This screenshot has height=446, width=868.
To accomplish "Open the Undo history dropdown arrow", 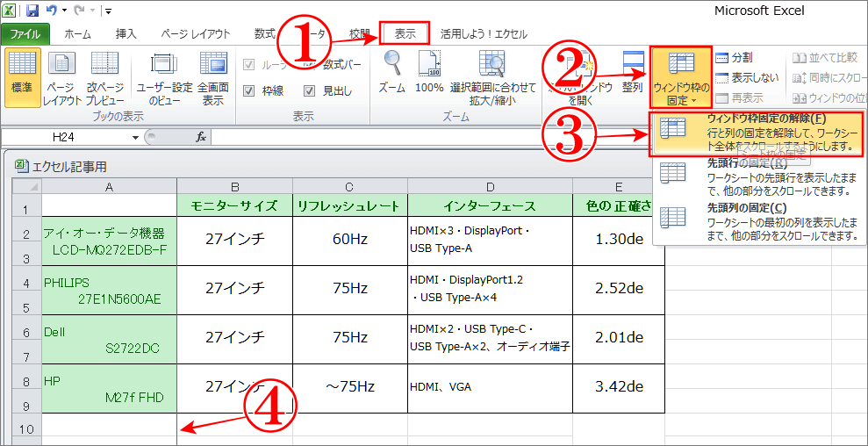I will 65,10.
